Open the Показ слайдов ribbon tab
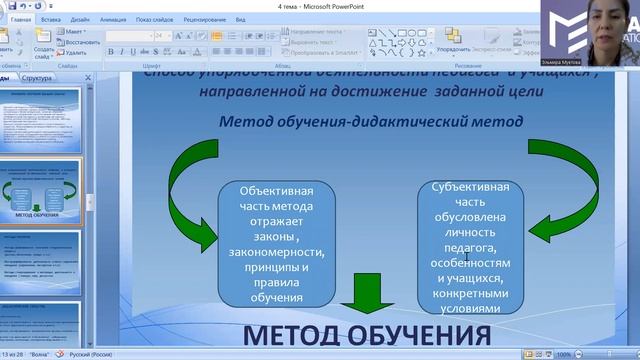 click(154, 20)
